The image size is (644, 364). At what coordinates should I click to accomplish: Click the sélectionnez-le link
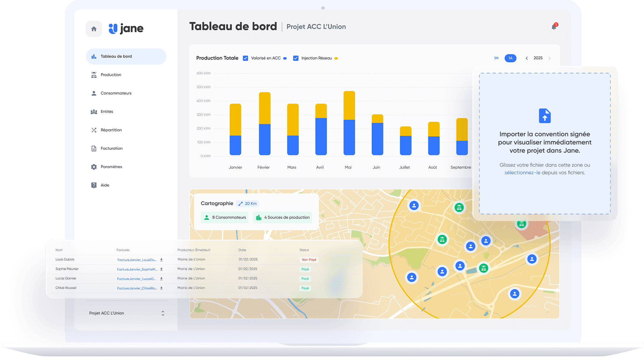[522, 173]
